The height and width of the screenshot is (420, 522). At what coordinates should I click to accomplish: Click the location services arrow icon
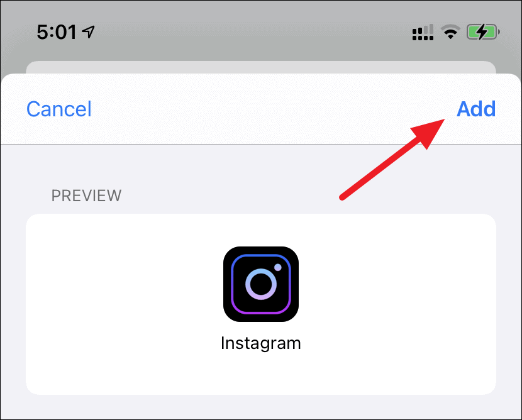(89, 32)
